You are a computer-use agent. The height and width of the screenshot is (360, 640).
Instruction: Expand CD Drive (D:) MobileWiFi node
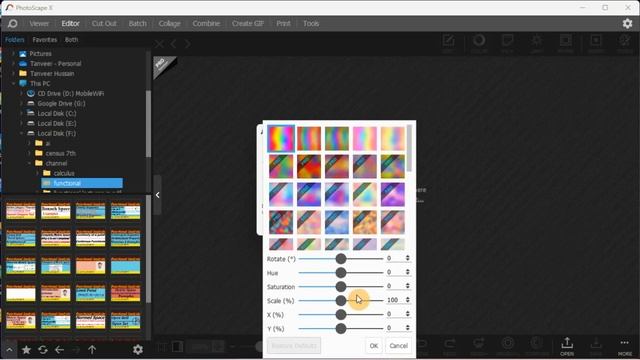(x=22, y=93)
